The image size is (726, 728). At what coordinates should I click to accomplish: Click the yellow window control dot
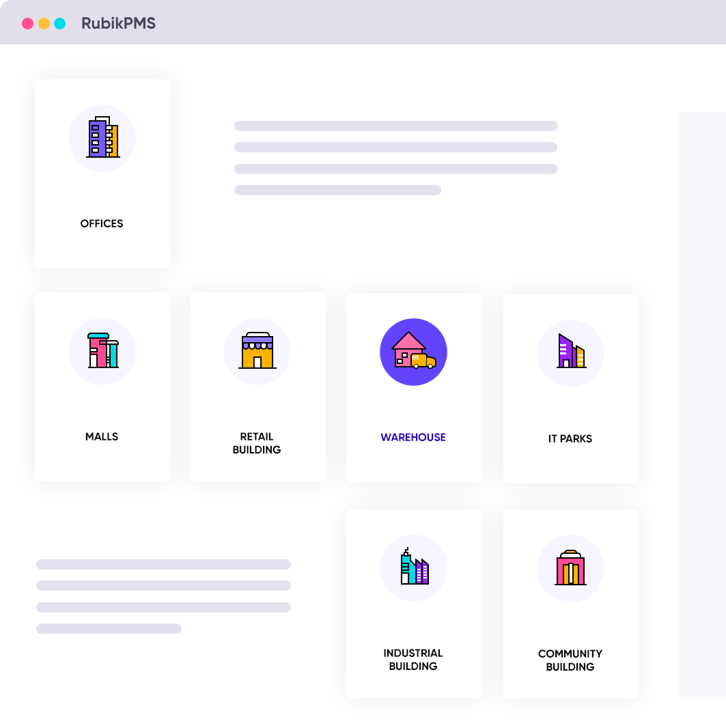coord(44,23)
